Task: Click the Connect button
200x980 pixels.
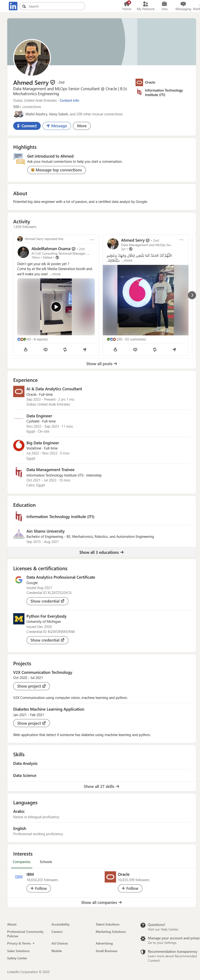Action: coord(27,126)
